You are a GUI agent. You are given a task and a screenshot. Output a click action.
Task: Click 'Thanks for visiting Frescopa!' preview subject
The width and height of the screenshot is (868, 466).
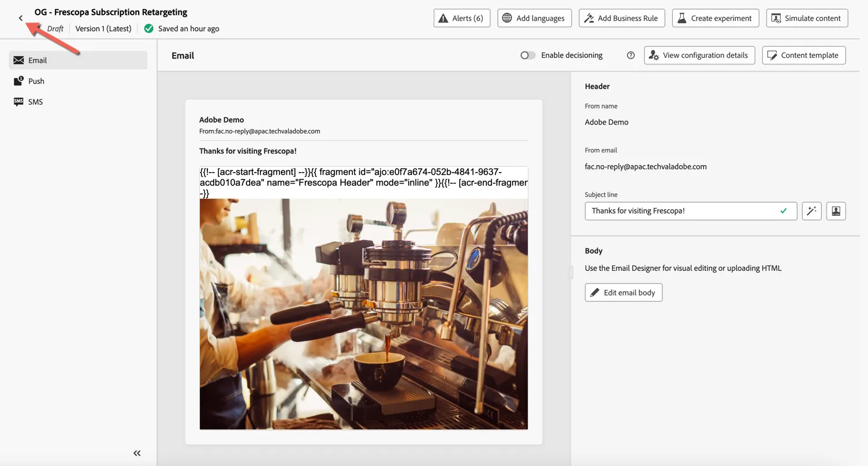point(248,151)
